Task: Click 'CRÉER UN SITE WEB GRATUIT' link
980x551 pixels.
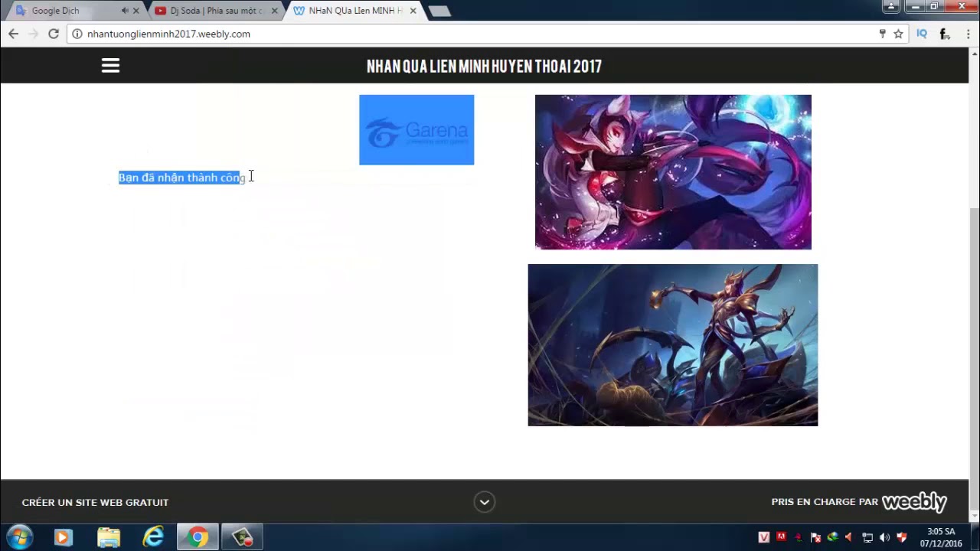Action: pyautogui.click(x=95, y=503)
